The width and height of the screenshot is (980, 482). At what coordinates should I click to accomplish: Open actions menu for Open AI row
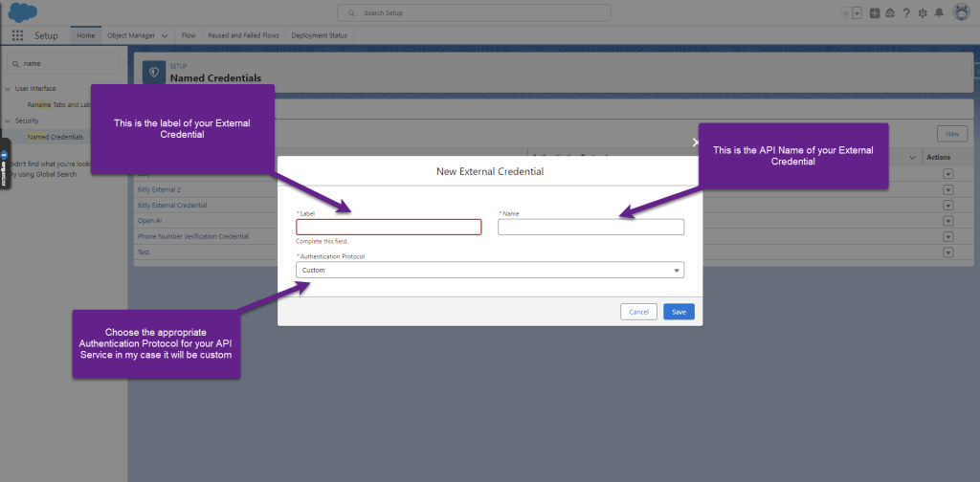948,221
